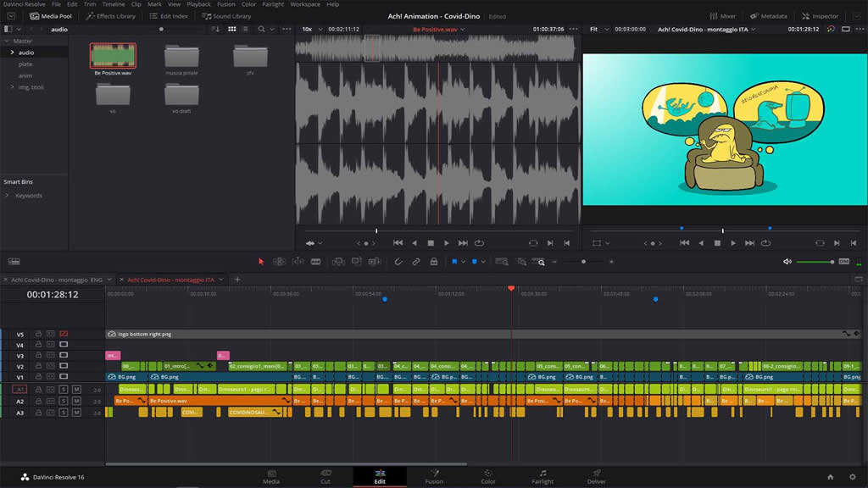
Task: Select the Dynamic Trim Mode tool
Action: pos(298,262)
